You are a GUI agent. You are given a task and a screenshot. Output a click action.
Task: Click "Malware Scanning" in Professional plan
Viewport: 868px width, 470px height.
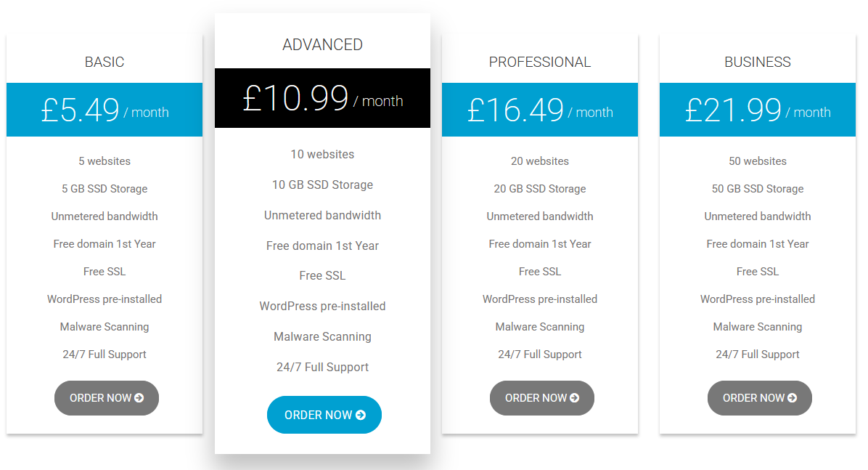[540, 327]
